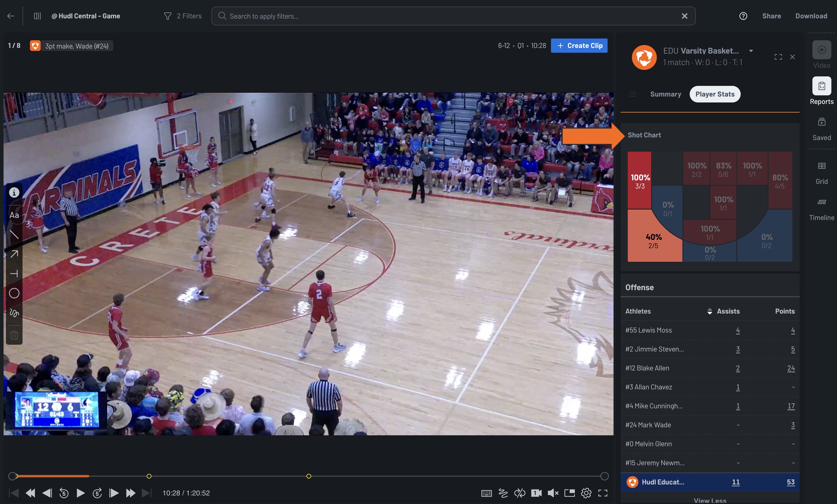Open keyboard shortcuts icon

coord(486,493)
